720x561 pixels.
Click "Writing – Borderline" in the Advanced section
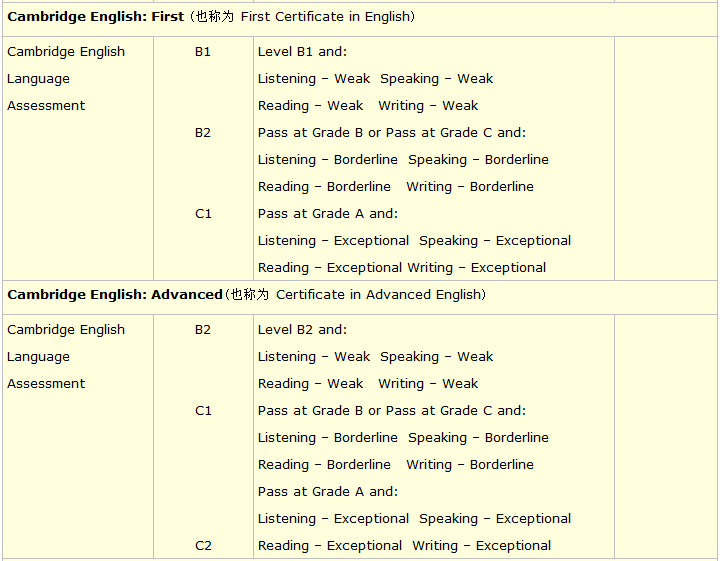tap(469, 464)
